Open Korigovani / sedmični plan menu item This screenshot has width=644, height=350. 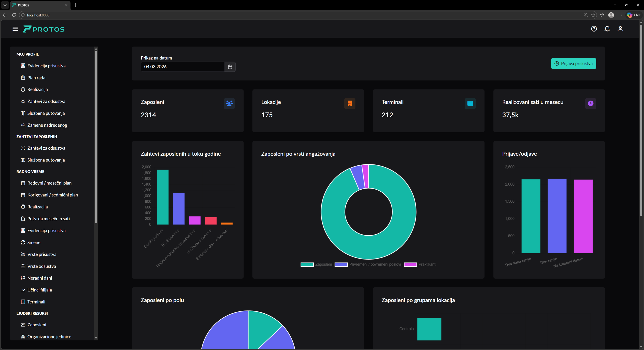point(52,195)
